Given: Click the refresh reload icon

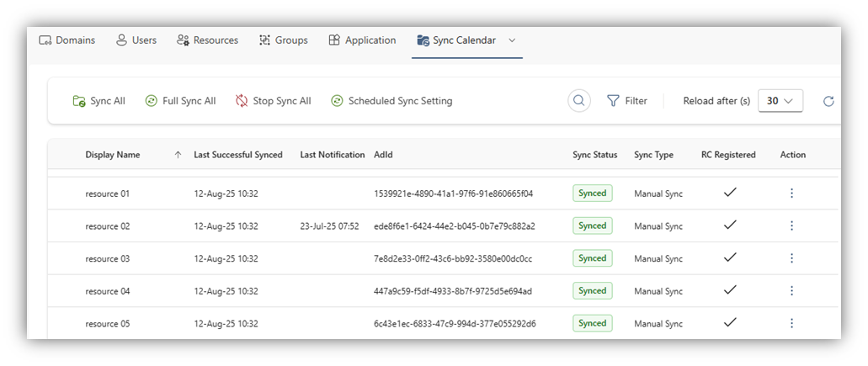Looking at the screenshot, I should coord(828,101).
